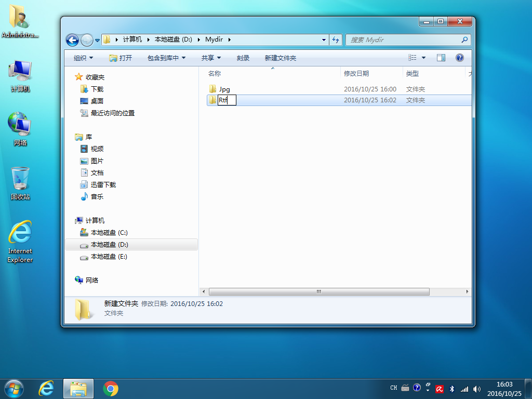532x399 pixels.
Task: Click the 计算机 desktop icon
Action: 20,76
